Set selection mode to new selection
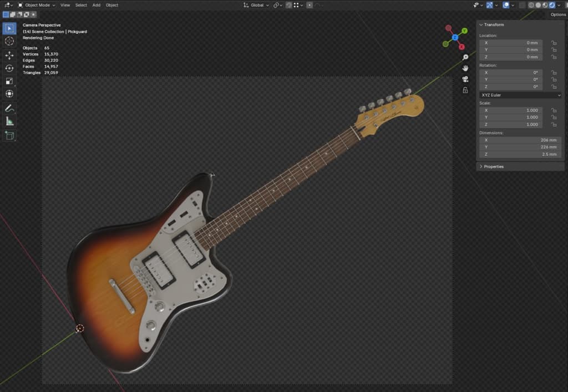Screen dimensions: 568x392 pyautogui.click(x=6, y=14)
